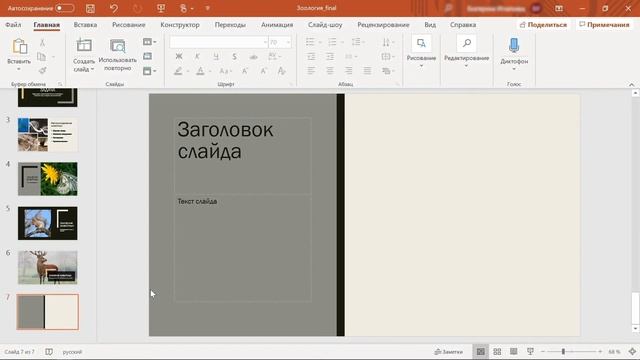
Task: Open the slide Layout dropdown
Action: pyautogui.click(x=149, y=42)
